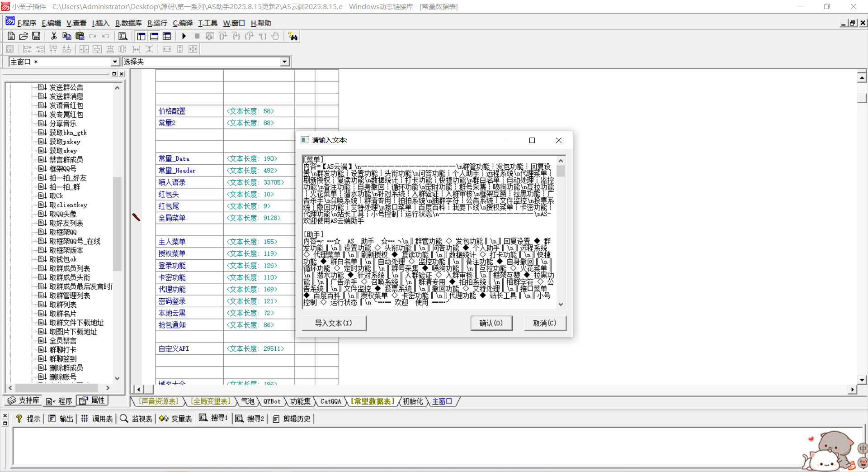Click the 导入文本(I) button
The height and width of the screenshot is (472, 868).
334,323
